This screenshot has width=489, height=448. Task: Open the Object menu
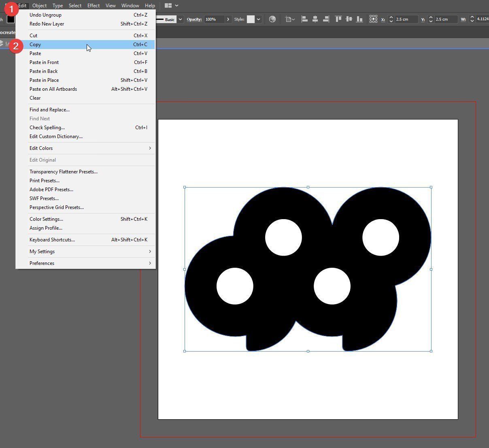pyautogui.click(x=39, y=5)
